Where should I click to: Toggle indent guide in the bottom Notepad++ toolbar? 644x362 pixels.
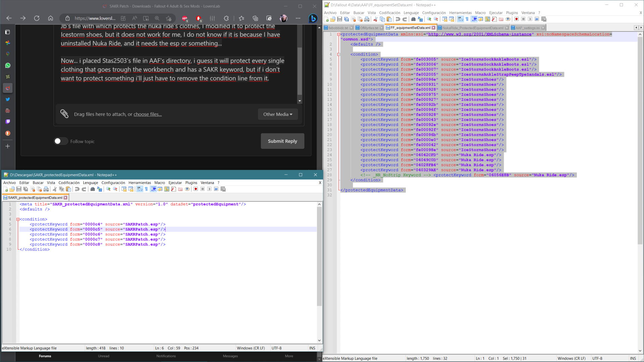coord(154,189)
